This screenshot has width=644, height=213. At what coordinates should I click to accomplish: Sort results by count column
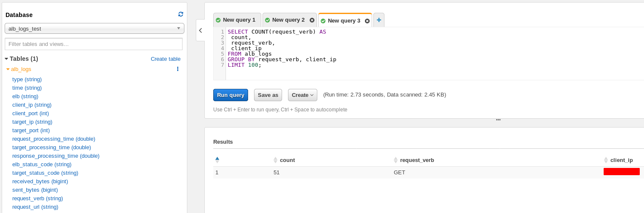pyautogui.click(x=275, y=160)
